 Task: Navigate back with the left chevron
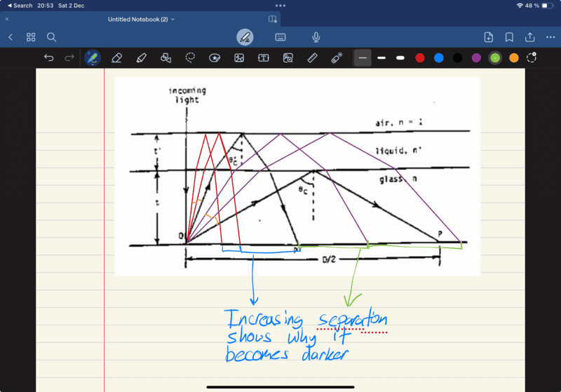pos(11,37)
